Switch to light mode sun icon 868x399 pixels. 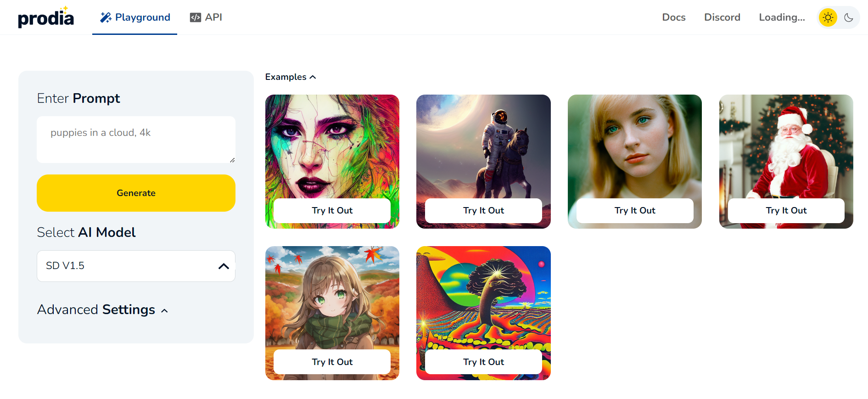pos(828,17)
